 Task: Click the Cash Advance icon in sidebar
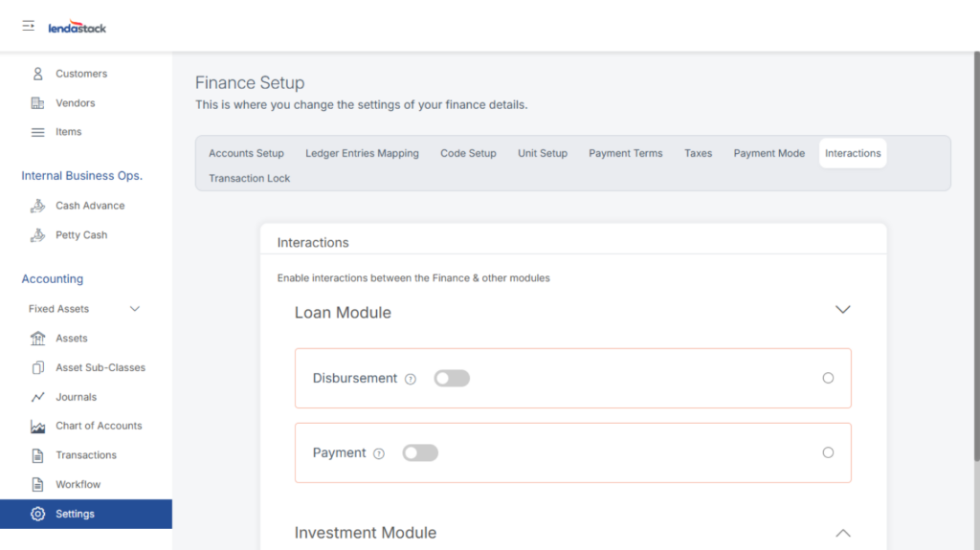pyautogui.click(x=38, y=206)
